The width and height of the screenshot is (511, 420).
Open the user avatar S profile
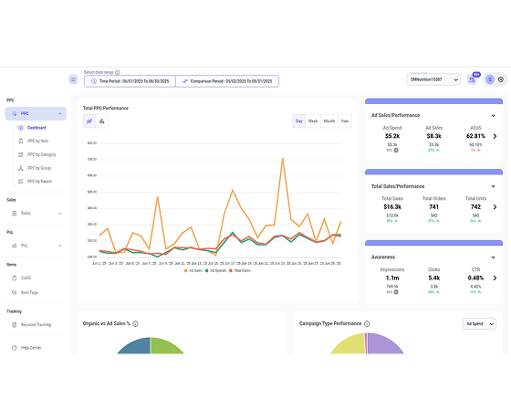(489, 79)
